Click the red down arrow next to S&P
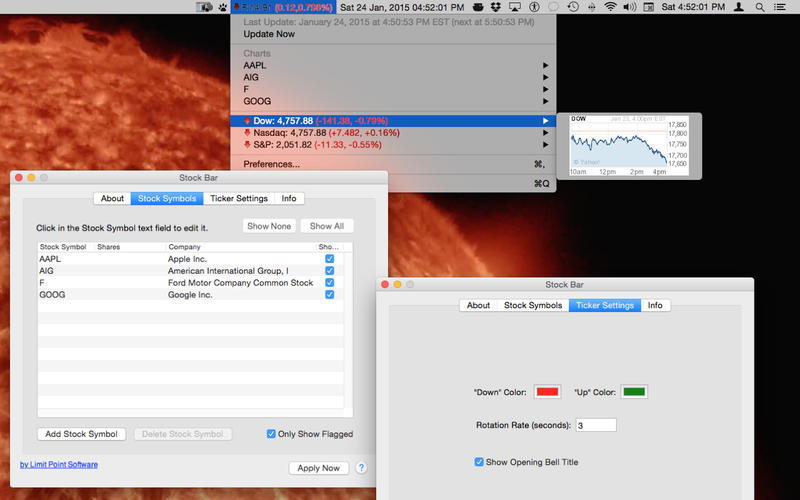The image size is (800, 500). pyautogui.click(x=247, y=145)
